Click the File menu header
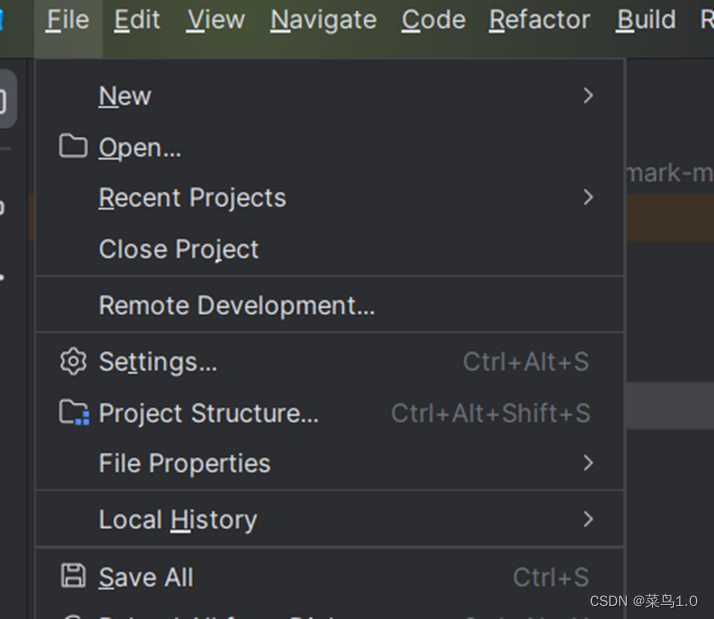This screenshot has width=714, height=619. pos(68,20)
